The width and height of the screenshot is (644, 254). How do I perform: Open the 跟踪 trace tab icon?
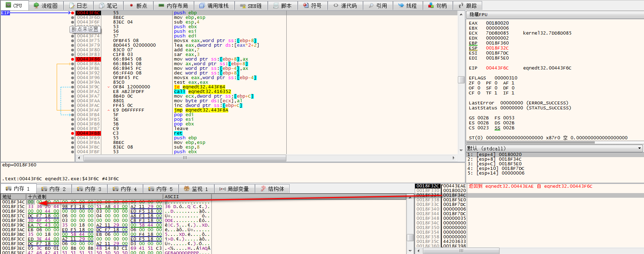click(x=461, y=5)
